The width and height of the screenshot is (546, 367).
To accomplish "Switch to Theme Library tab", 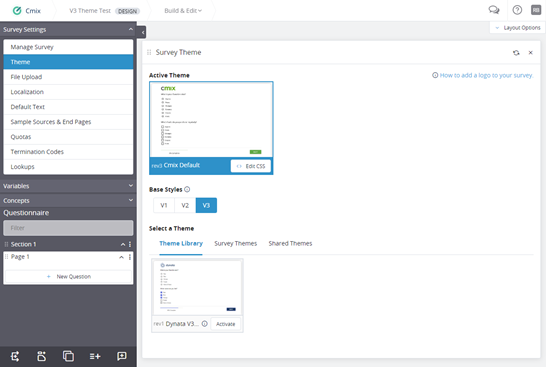I will (181, 243).
